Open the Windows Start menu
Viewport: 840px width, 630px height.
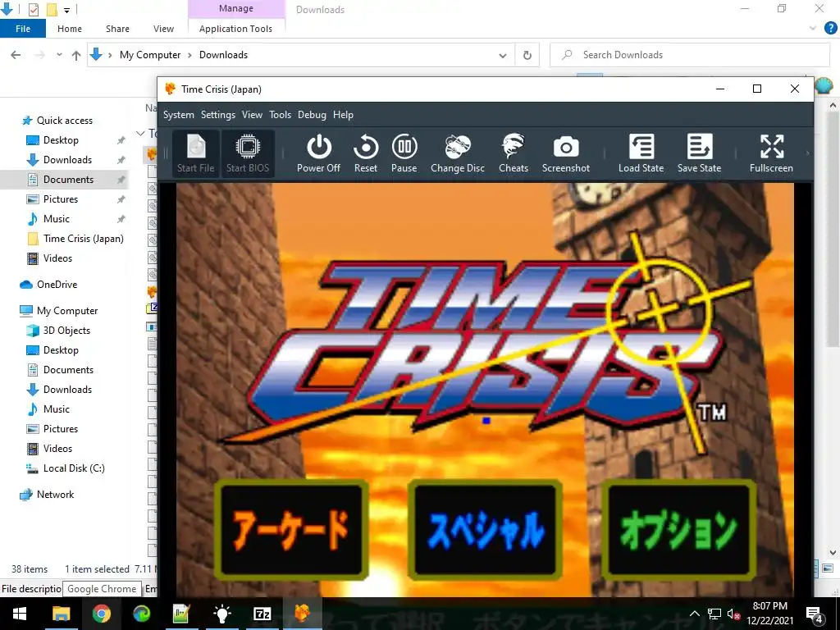(x=20, y=614)
